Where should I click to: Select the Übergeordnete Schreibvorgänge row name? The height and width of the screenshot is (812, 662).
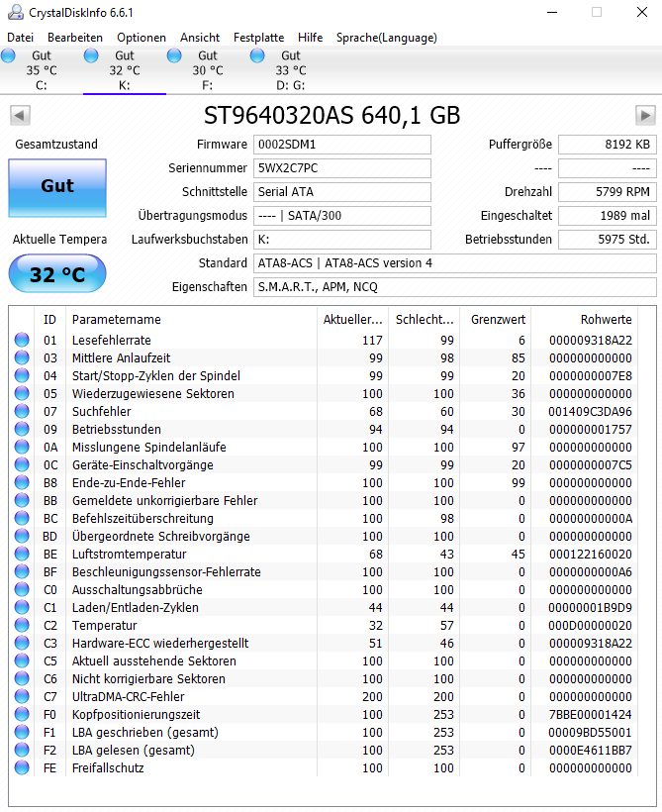[x=160, y=537]
